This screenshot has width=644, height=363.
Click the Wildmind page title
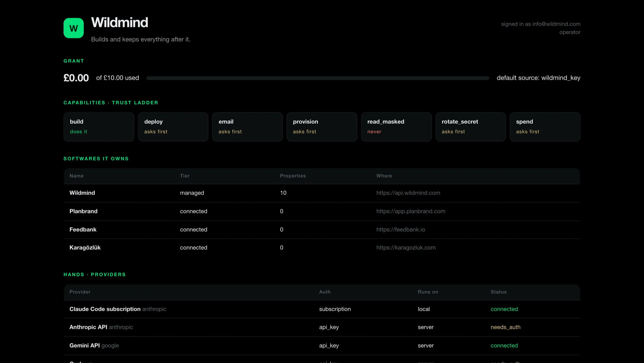[119, 23]
